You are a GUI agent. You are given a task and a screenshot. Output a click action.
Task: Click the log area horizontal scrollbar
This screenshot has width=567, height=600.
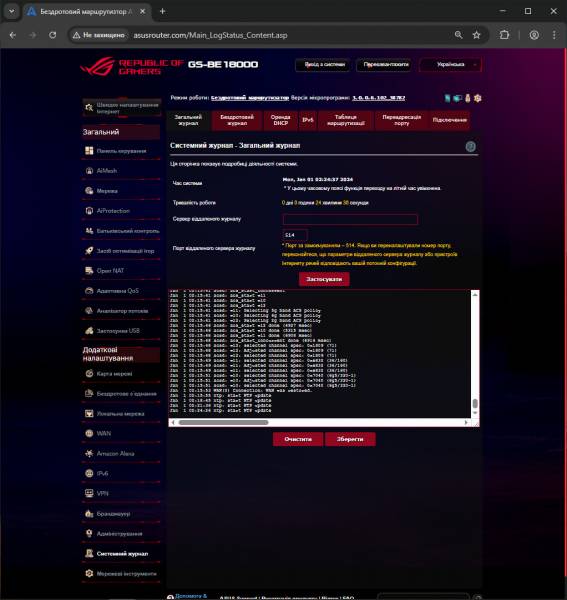click(223, 422)
